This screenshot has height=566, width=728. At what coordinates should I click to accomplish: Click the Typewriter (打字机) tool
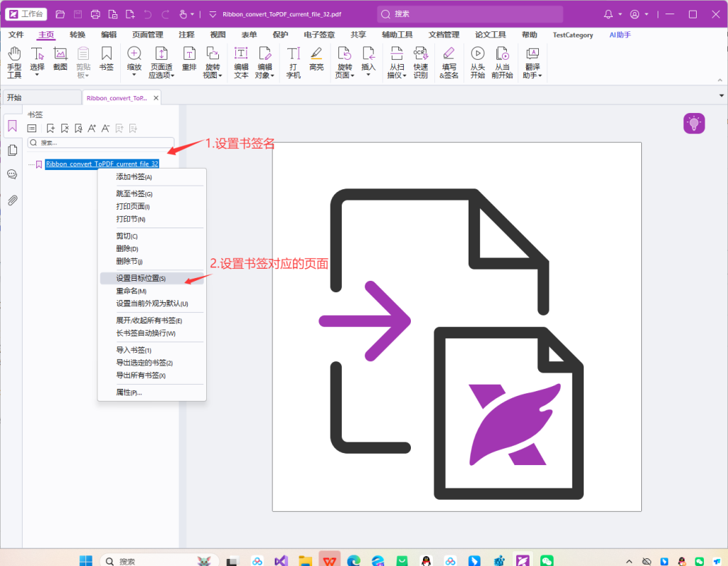tap(293, 62)
